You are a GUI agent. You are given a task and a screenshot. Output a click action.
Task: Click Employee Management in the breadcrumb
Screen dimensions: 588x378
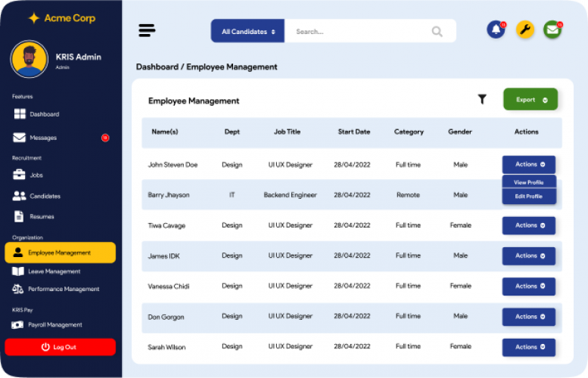pos(232,67)
